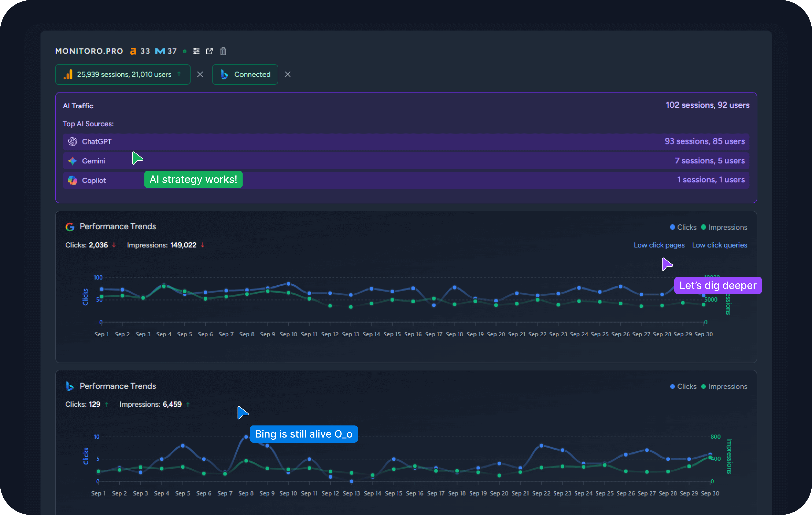Screen dimensions: 812x515
Task: Open the settings sliders icon
Action: pyautogui.click(x=196, y=51)
